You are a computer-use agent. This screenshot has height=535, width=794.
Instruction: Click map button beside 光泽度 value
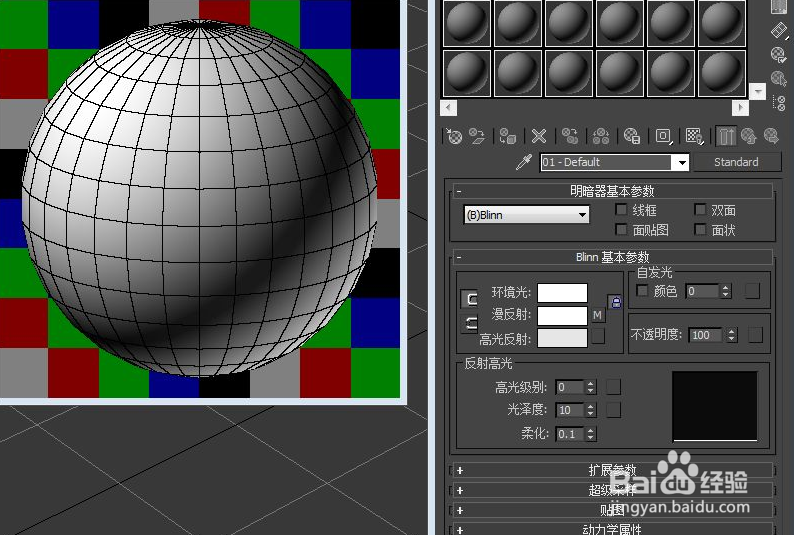[613, 409]
